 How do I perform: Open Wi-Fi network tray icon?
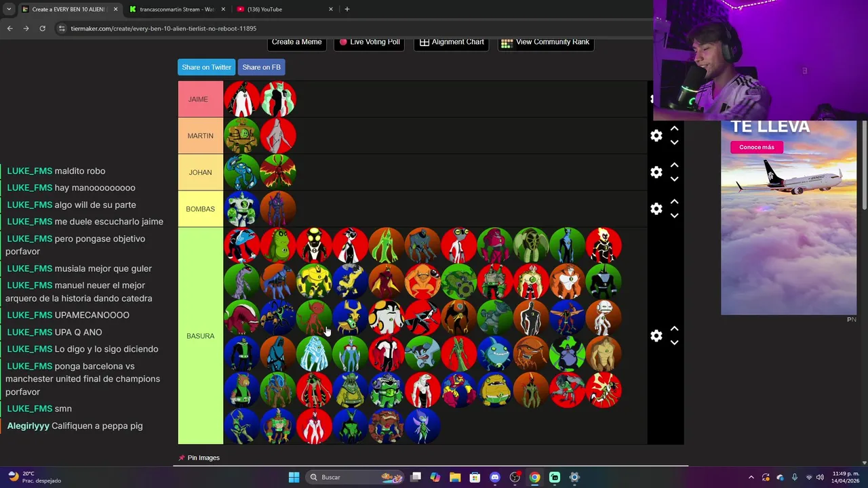(808, 477)
